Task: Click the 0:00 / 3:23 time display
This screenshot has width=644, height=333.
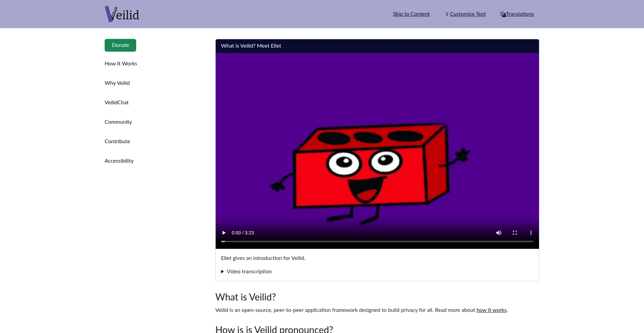Action: (x=243, y=232)
